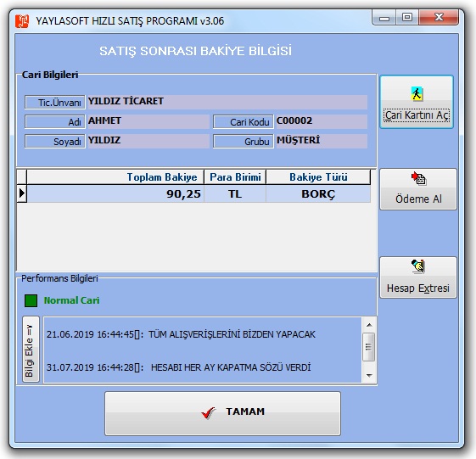This screenshot has height=459, width=476.
Task: Click the Hesap Extresi hand icon
Action: point(418,266)
